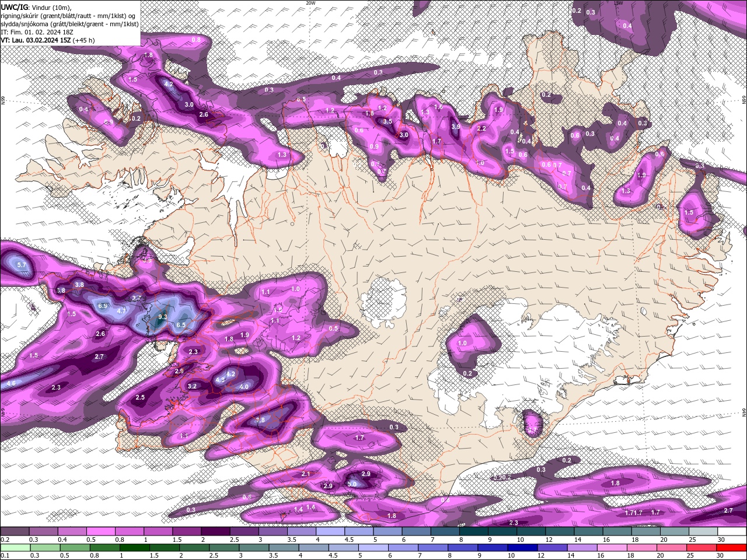Click the 'rigning/skúrir' legend description line
Image resolution: width=747 pixels, height=560 pixels.
tap(69, 15)
